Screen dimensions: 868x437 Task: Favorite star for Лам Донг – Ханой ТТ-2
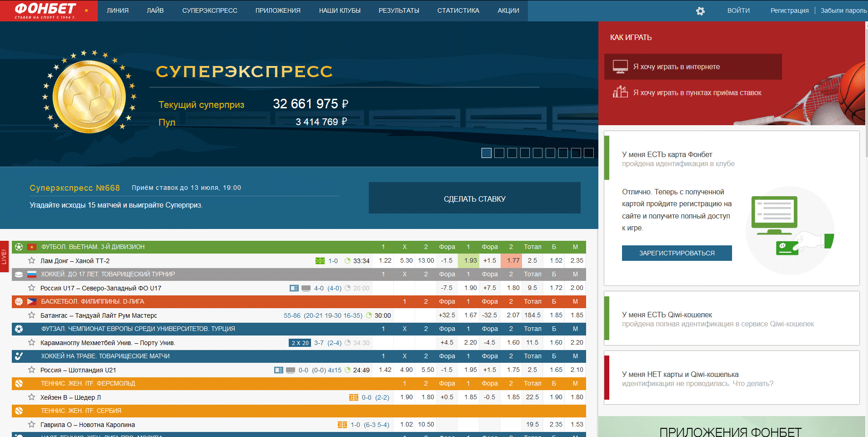tap(31, 260)
